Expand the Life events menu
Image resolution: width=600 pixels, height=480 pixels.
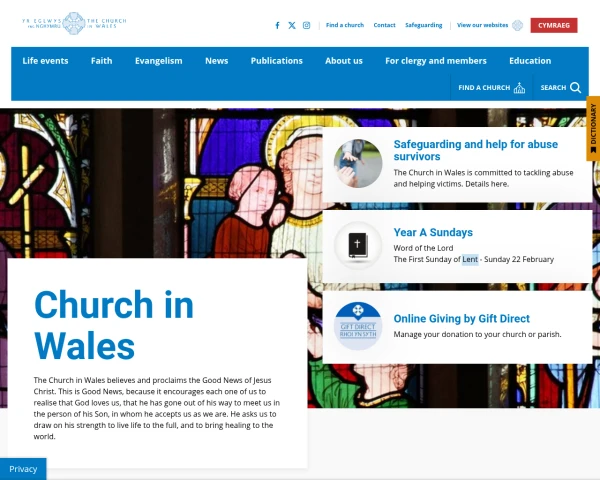point(45,60)
